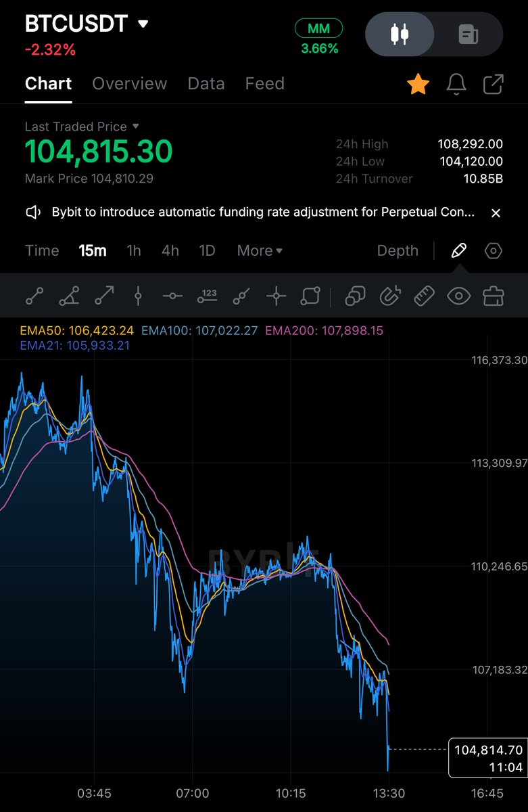Click the 07:00 time axis label
This screenshot has height=812, width=528.
tap(192, 793)
